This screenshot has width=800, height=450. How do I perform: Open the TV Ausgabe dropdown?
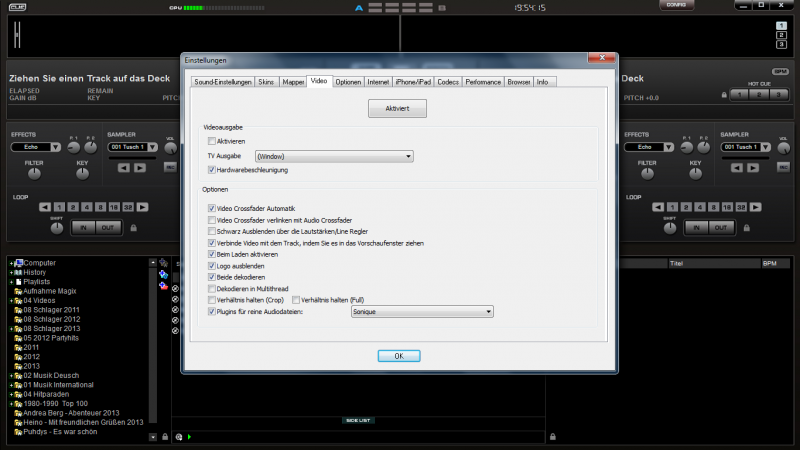tap(334, 156)
